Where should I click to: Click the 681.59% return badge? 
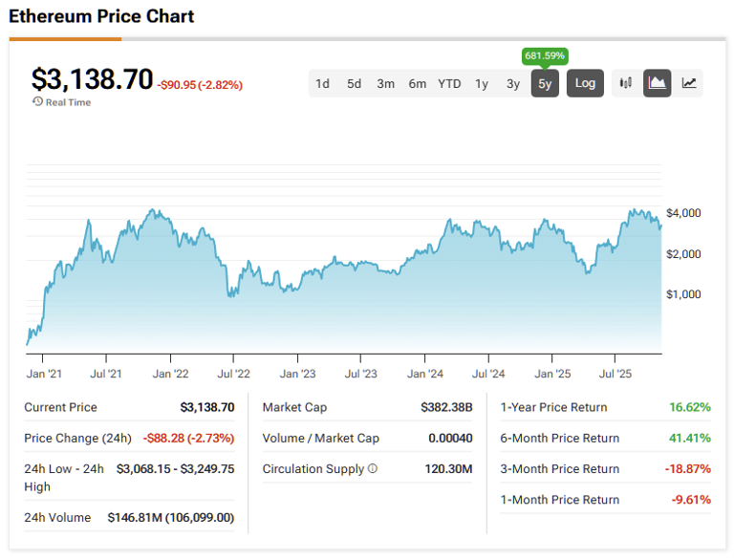(545, 56)
